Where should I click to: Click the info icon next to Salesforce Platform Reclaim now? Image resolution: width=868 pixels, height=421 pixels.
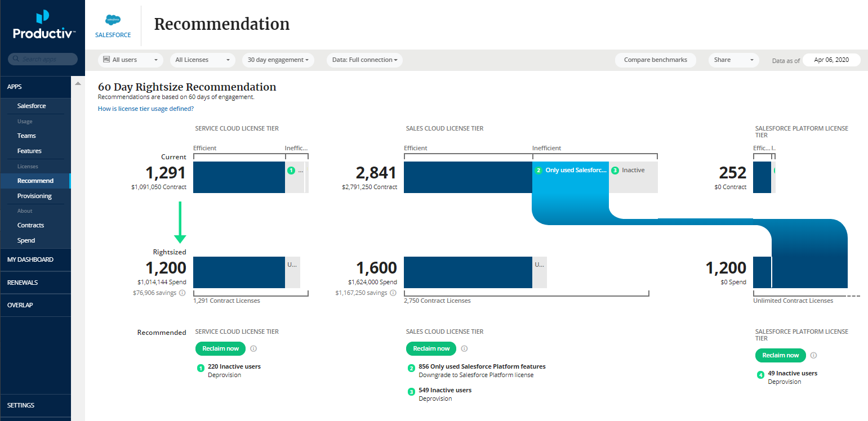[813, 355]
